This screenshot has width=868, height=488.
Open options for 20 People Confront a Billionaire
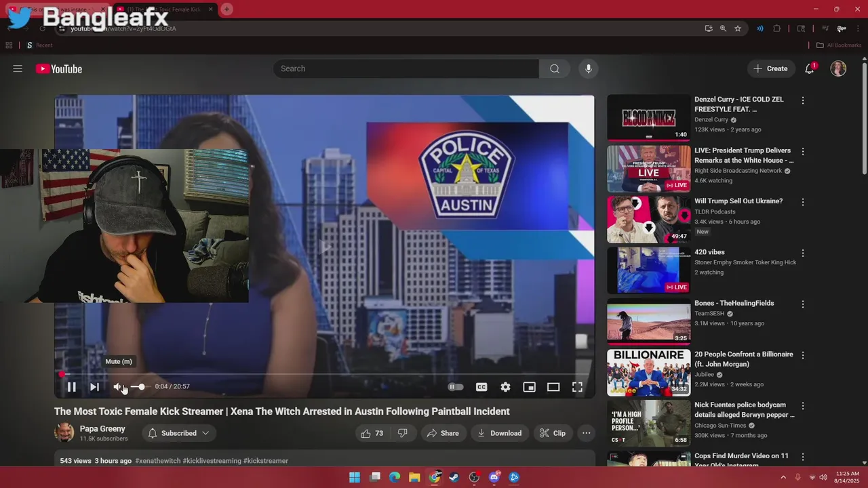(x=803, y=355)
